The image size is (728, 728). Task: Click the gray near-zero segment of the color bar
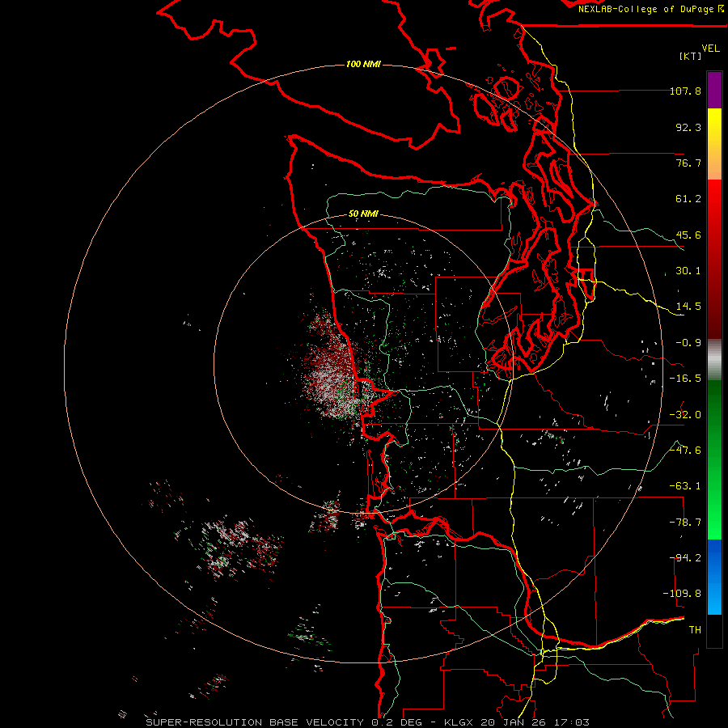tap(714, 360)
